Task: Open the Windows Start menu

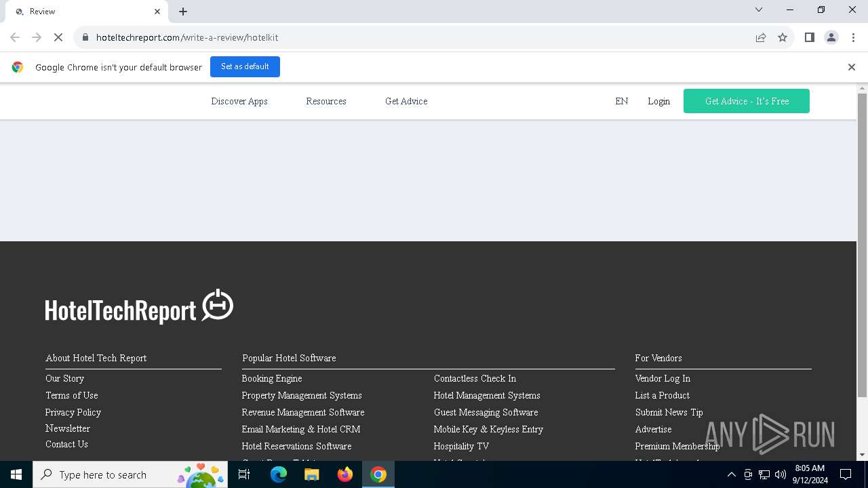Action: 16,474
